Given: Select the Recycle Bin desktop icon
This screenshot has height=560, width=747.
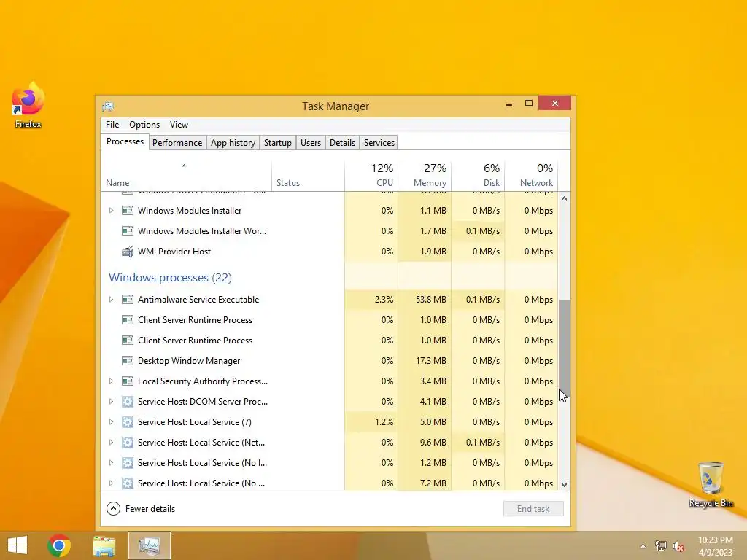Looking at the screenshot, I should pos(711,484).
